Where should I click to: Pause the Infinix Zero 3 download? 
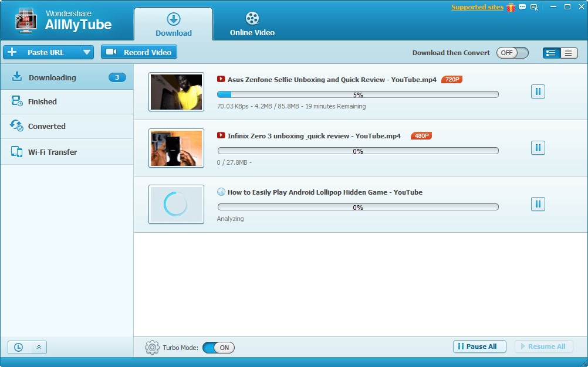[x=538, y=148]
